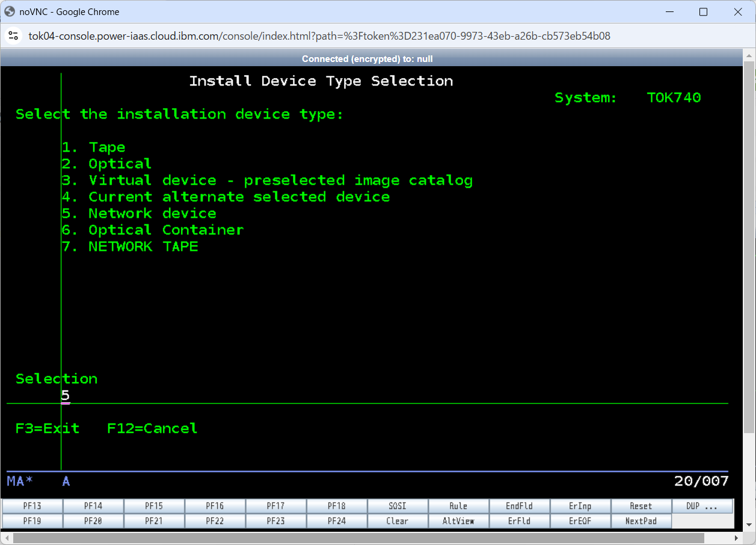Click the EndFld button
This screenshot has width=756, height=545.
tap(519, 506)
